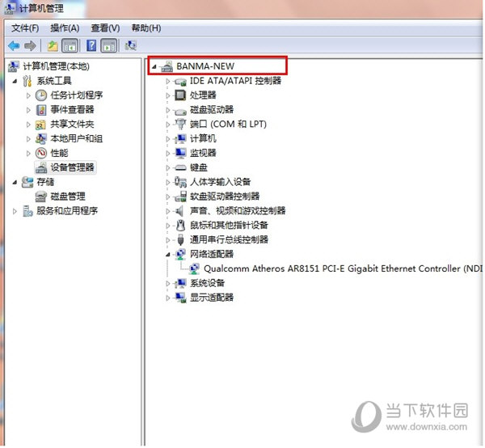Open the 查看(V) menu
485x448 pixels.
click(105, 28)
